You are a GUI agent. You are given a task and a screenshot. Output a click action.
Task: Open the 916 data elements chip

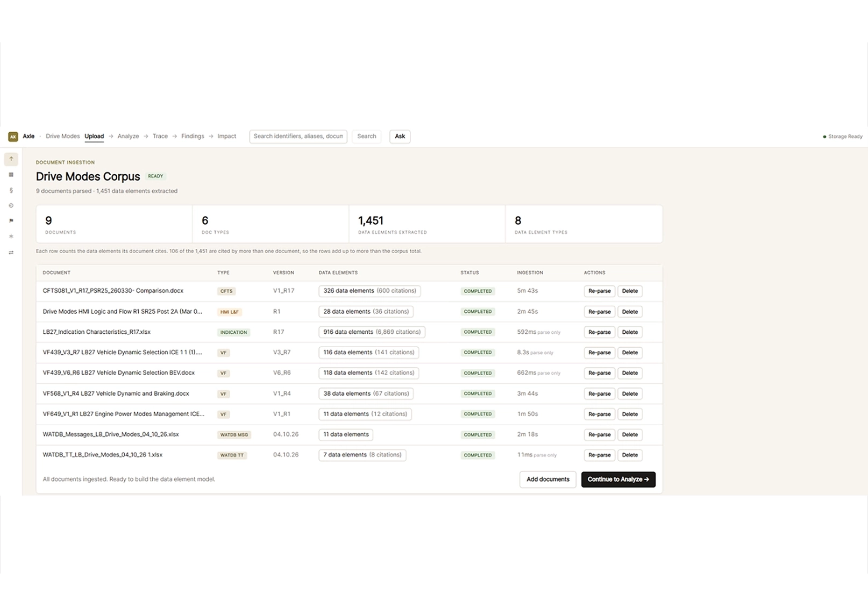pos(372,332)
